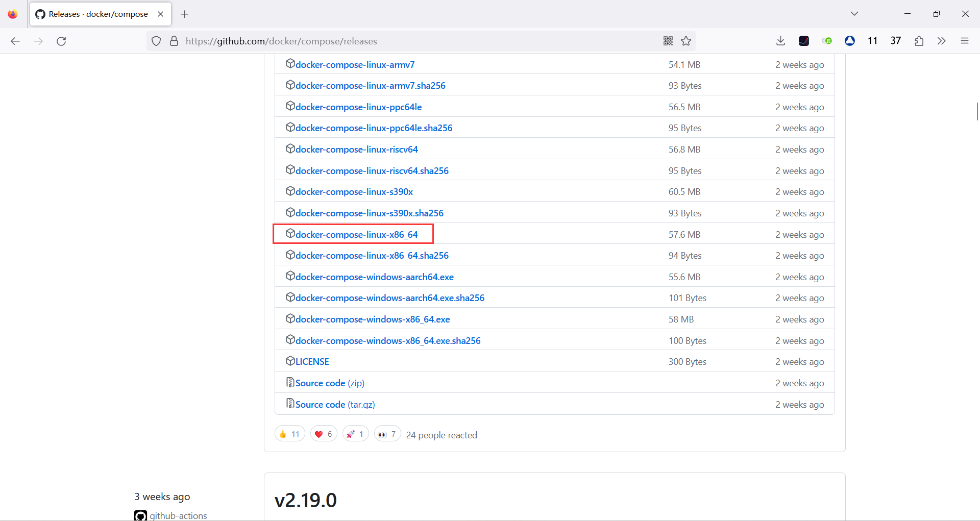Click the file icon beside Source code (tar.gz)
This screenshot has height=521, width=980.
pyautogui.click(x=290, y=404)
